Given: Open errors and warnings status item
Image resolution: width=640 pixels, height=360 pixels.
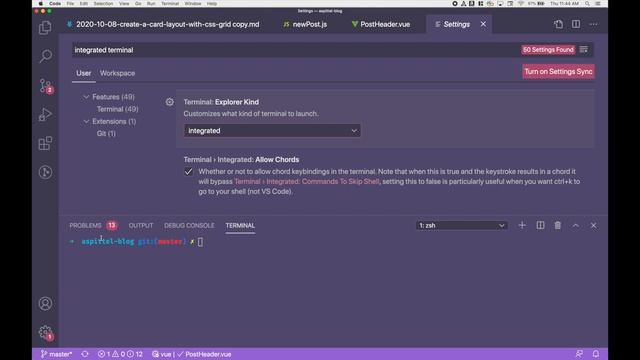Looking at the screenshot, I should (120, 354).
